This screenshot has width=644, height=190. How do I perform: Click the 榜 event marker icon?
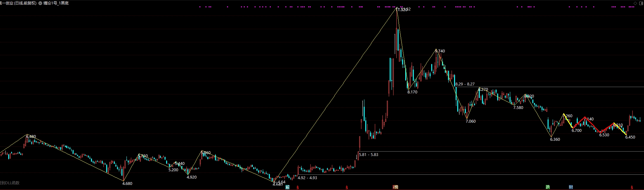(395, 187)
